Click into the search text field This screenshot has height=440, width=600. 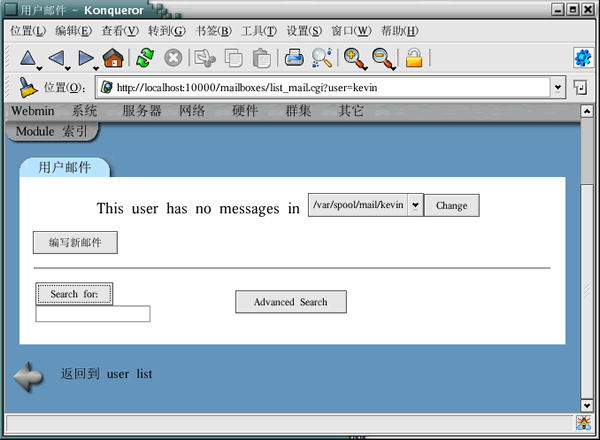pos(93,314)
